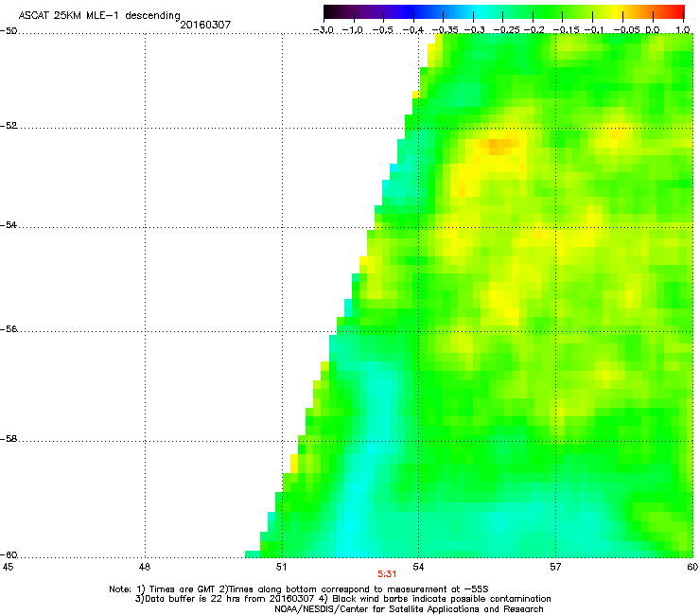
Task: Click the -0.3 color bar label
Action: tap(474, 30)
